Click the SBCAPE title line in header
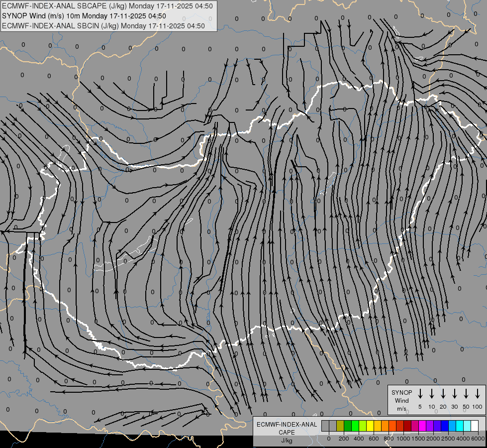The width and height of the screenshot is (487, 448). pyautogui.click(x=107, y=6)
